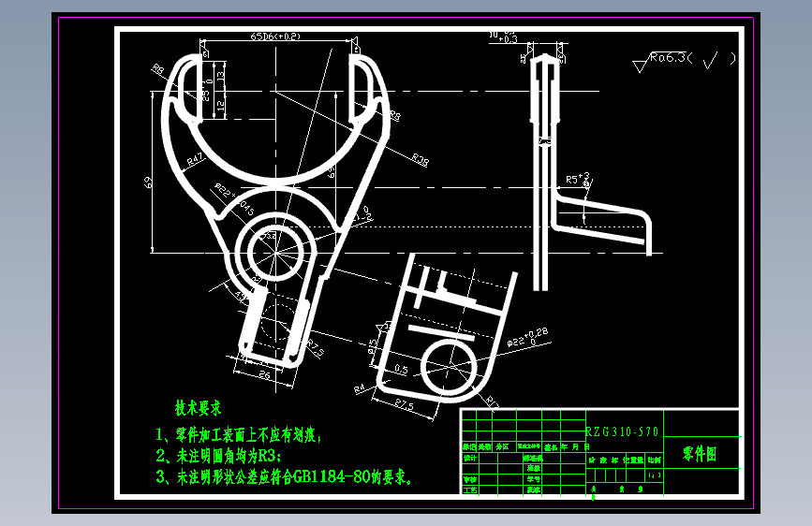Click the RZG310-570 drawing number
This screenshot has height=526, width=812.
(622, 431)
